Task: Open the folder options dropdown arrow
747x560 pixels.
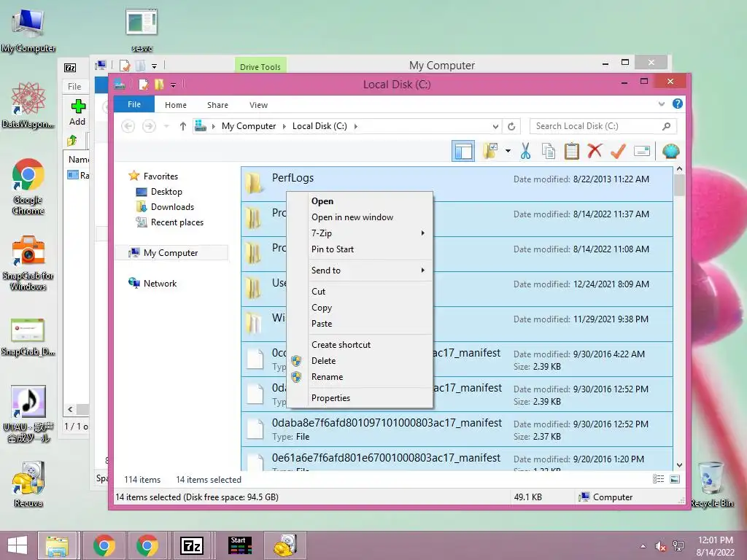Action: coord(508,152)
